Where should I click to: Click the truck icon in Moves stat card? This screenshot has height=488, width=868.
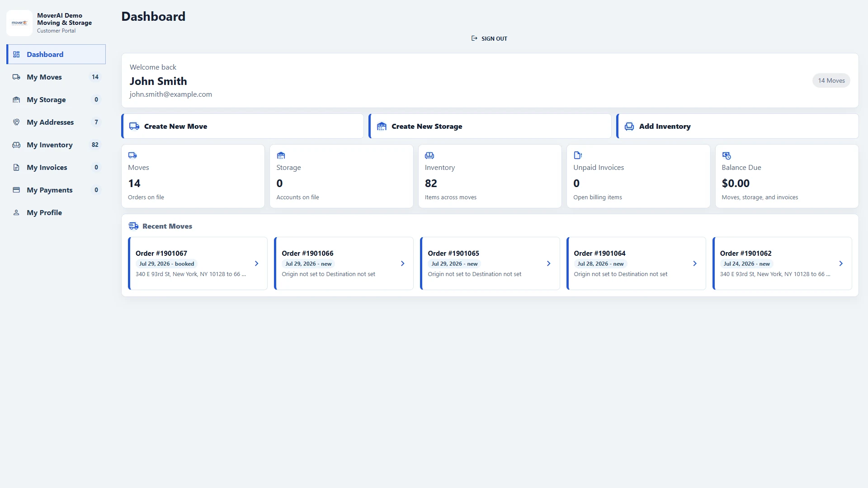point(132,155)
